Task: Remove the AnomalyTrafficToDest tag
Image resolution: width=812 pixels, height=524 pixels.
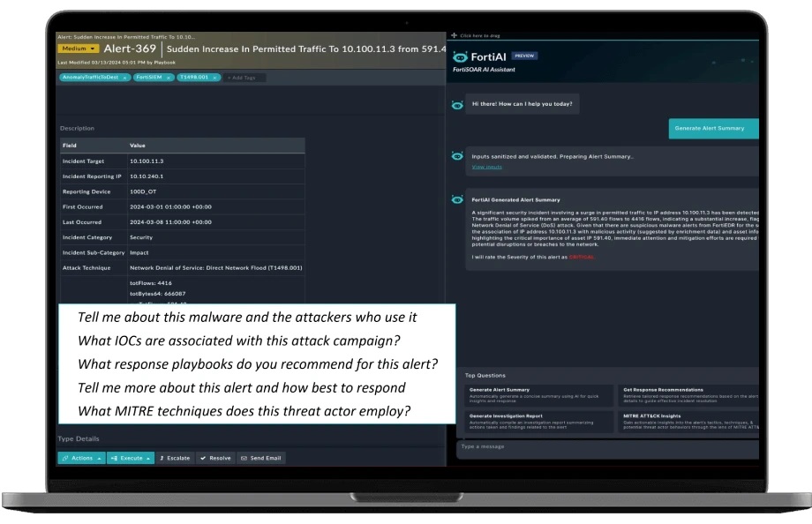Action: coord(124,78)
